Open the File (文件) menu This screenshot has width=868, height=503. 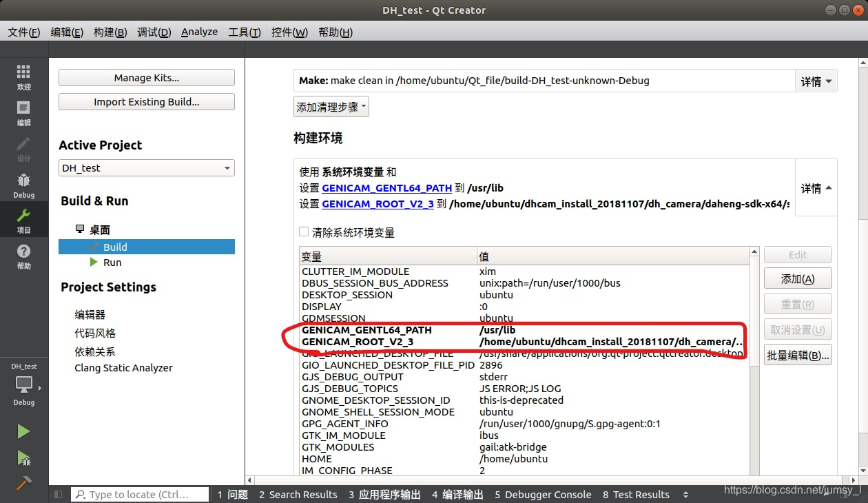click(23, 32)
